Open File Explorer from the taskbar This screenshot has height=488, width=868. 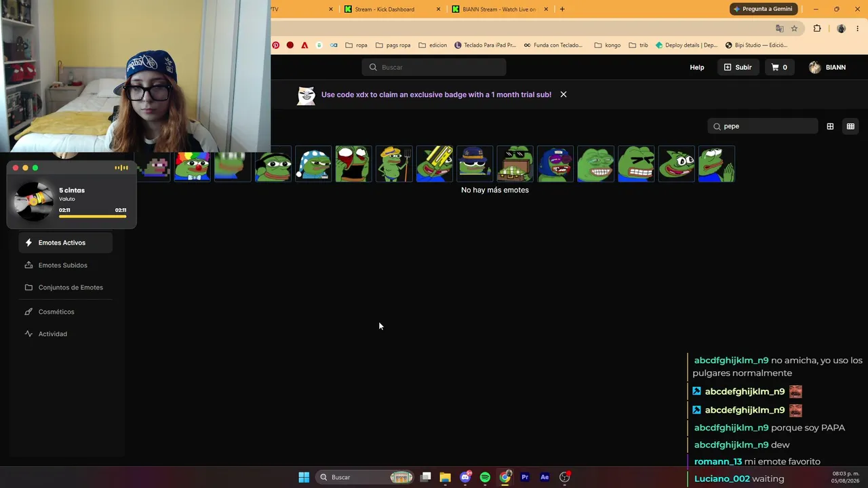coord(445,477)
